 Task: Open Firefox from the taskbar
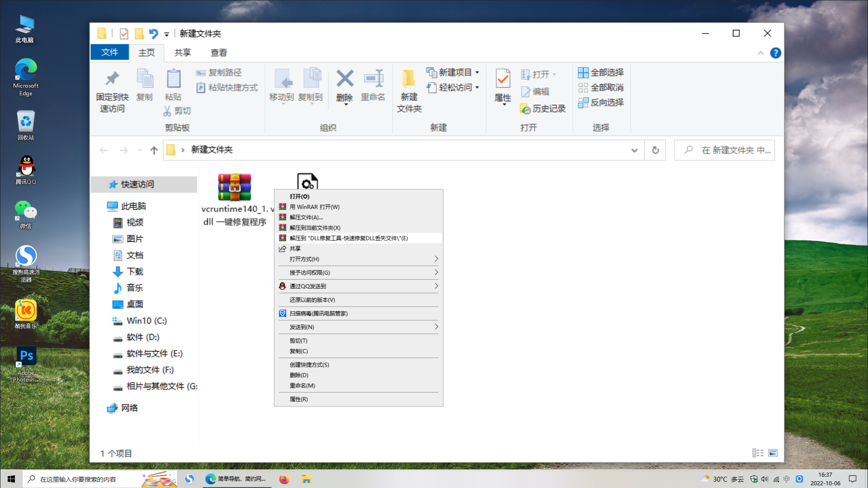coord(284,479)
